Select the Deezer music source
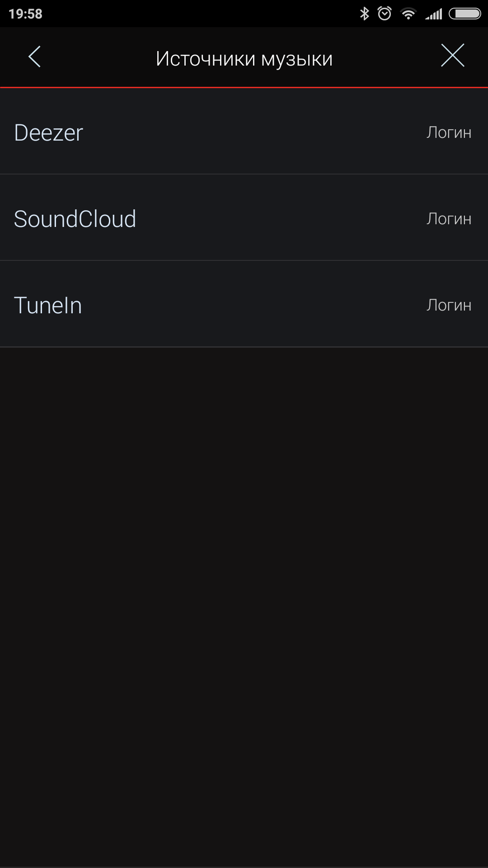 [x=49, y=133]
